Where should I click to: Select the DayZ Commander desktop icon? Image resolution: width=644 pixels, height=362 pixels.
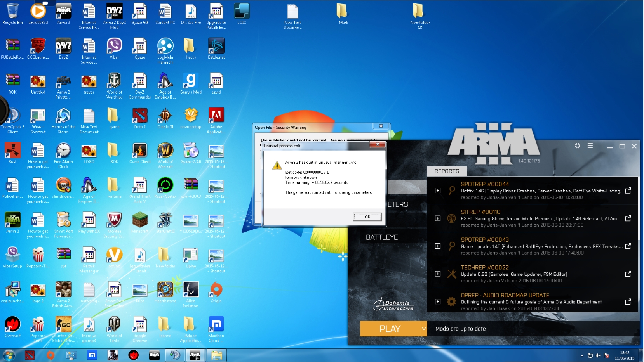pyautogui.click(x=140, y=86)
